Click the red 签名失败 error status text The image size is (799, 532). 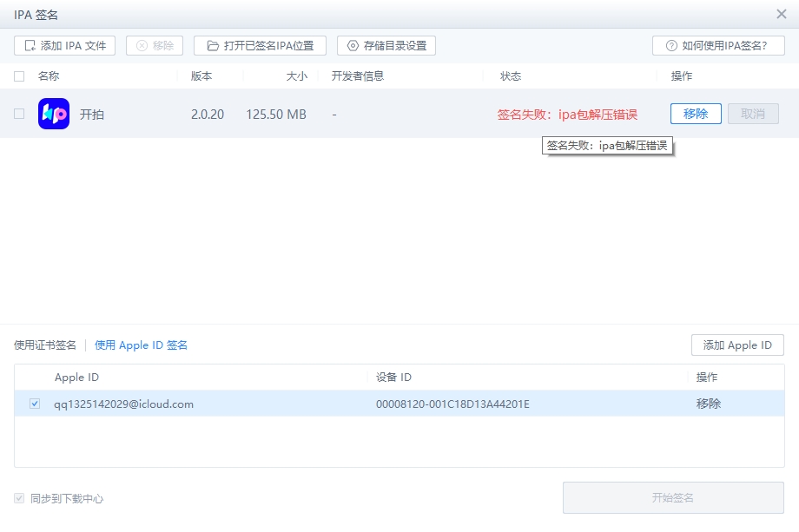567,115
